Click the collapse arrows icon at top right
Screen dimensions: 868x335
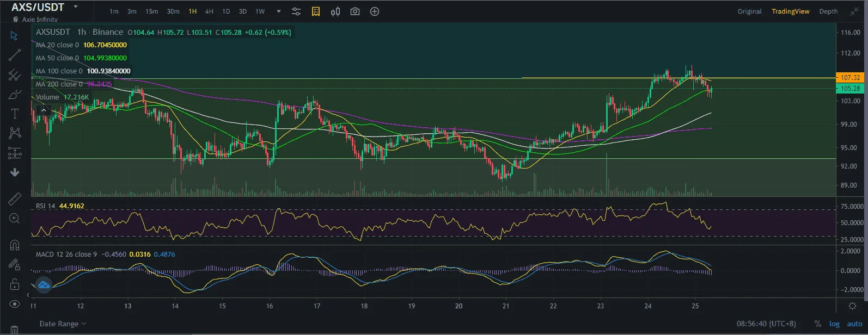(854, 11)
